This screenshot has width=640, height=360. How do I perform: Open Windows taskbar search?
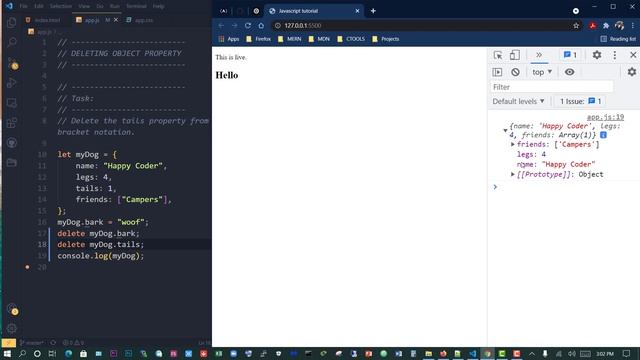[22, 353]
